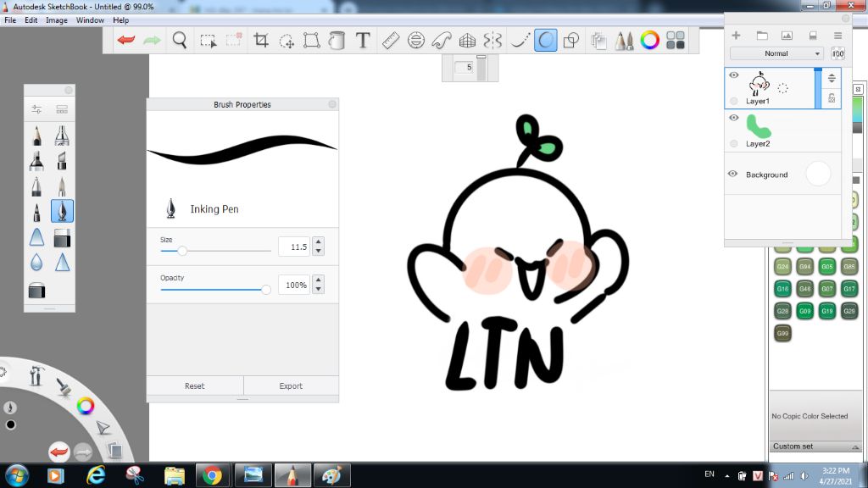Enable the Ruler guide
The height and width of the screenshot is (488, 868).
pos(391,41)
